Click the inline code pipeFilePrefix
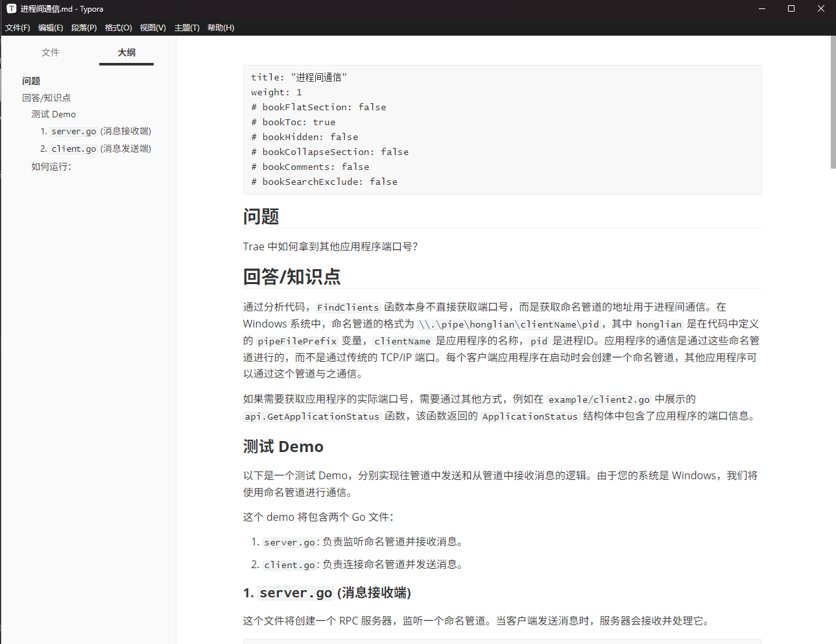Screen dimensions: 836x644 click(x=297, y=341)
